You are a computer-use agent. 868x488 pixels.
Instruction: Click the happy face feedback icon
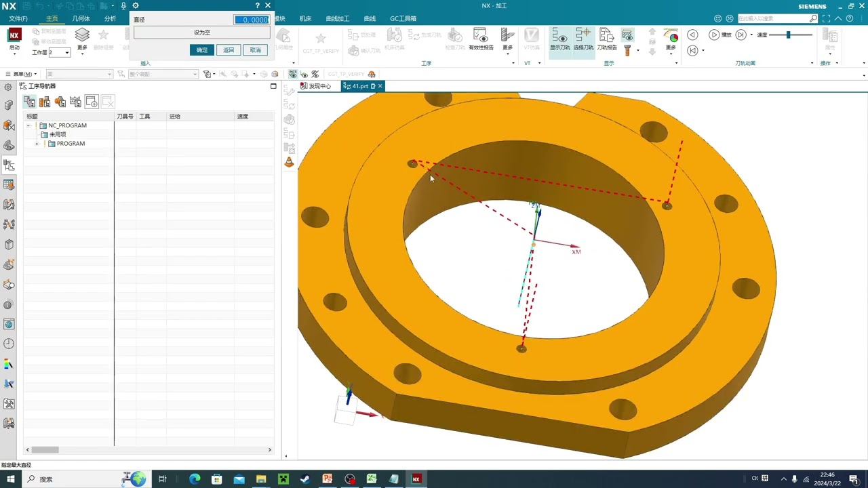click(718, 18)
